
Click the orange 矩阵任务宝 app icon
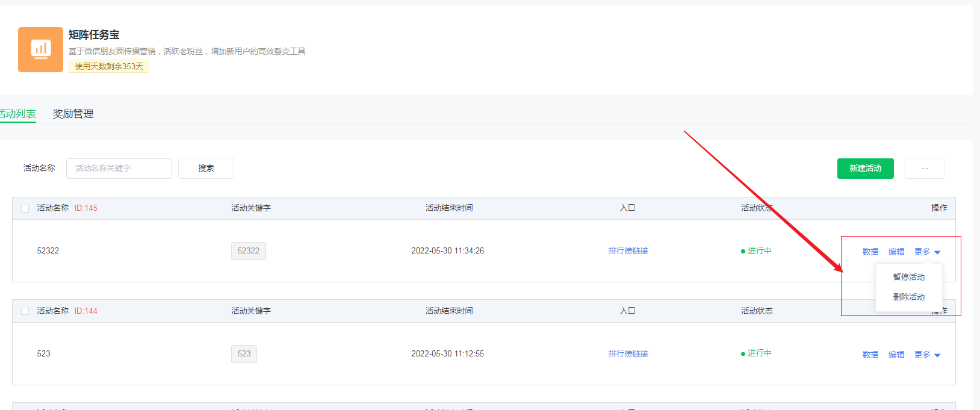[x=40, y=49]
